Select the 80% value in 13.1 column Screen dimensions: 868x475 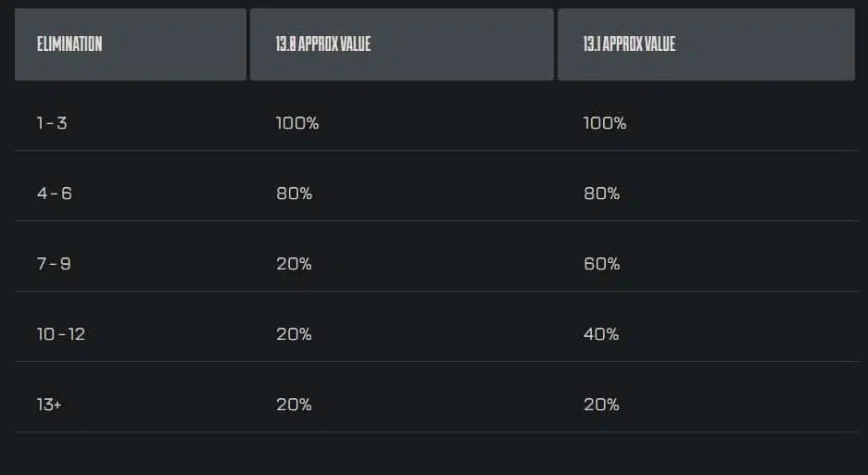[x=602, y=194]
